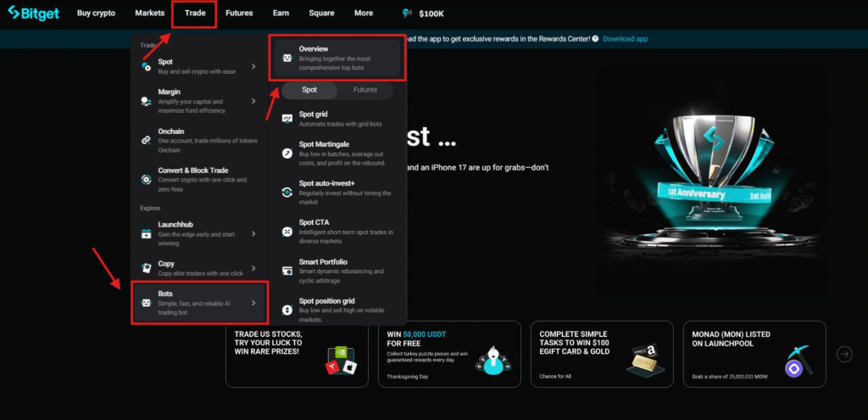Expand the Margin submenu chevron

coord(253,101)
